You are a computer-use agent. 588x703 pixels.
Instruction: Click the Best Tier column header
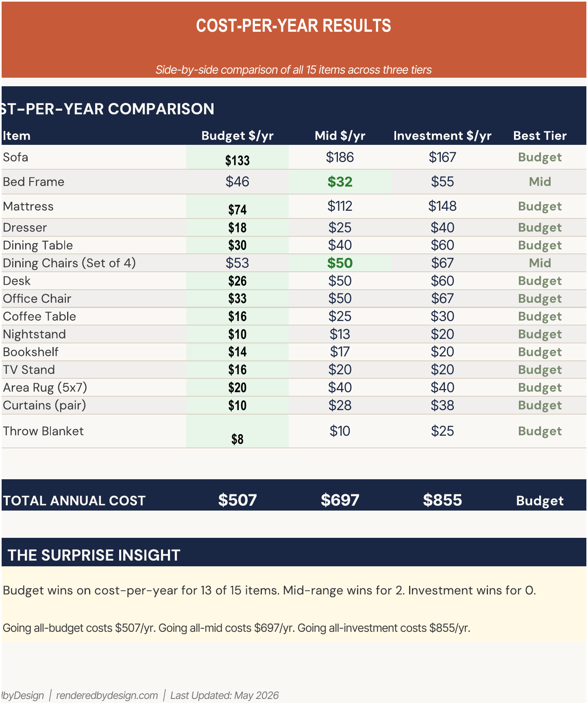pyautogui.click(x=540, y=135)
